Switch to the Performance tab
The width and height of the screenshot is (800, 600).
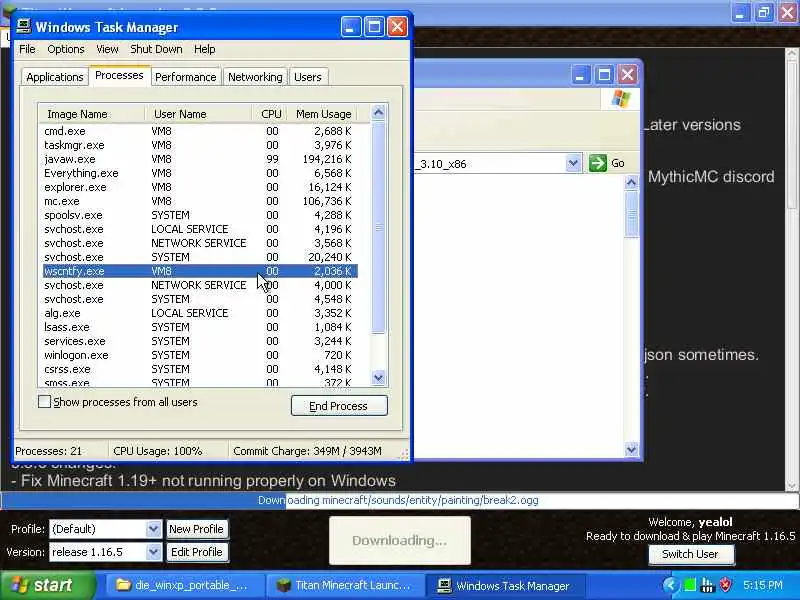pos(186,77)
